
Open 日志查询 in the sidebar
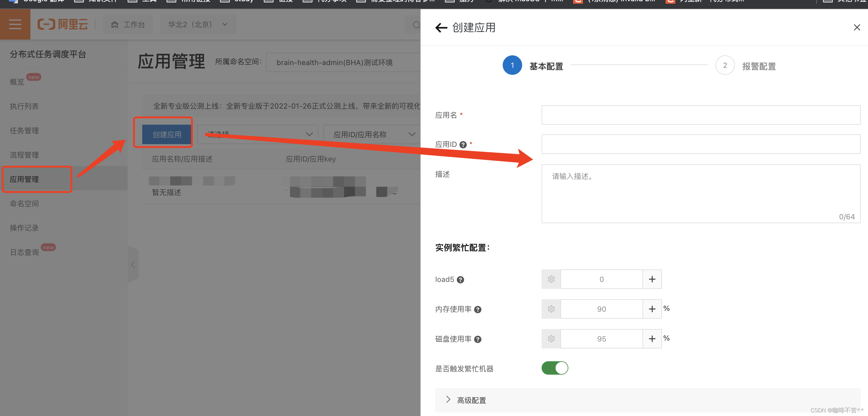pyautogui.click(x=24, y=252)
